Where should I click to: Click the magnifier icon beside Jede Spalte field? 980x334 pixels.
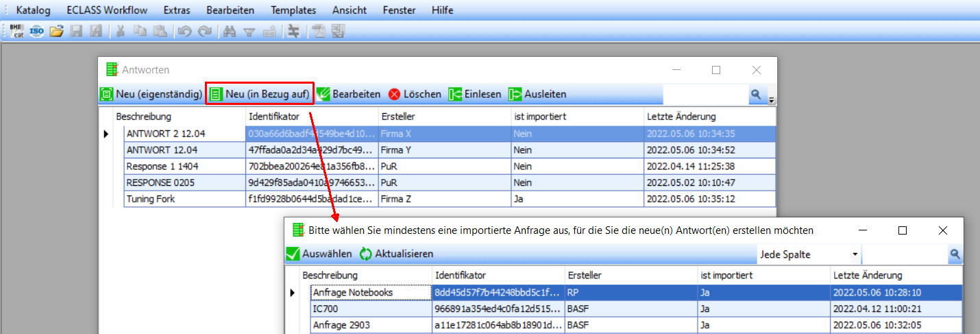point(955,254)
